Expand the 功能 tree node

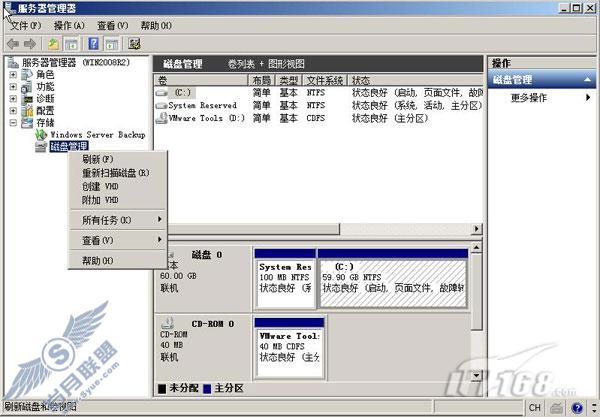(13, 87)
